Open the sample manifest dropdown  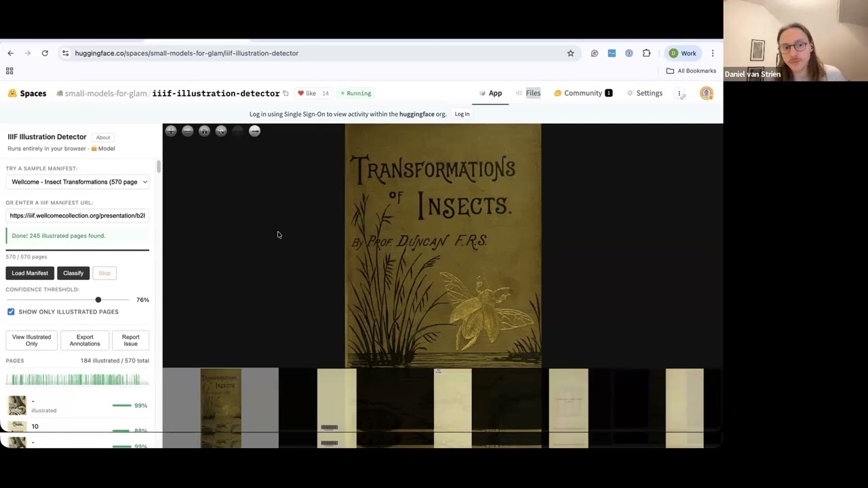click(x=78, y=182)
